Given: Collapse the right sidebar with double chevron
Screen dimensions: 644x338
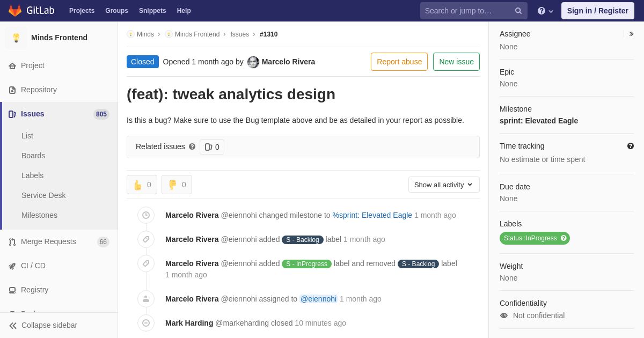Looking at the screenshot, I should pyautogui.click(x=631, y=34).
